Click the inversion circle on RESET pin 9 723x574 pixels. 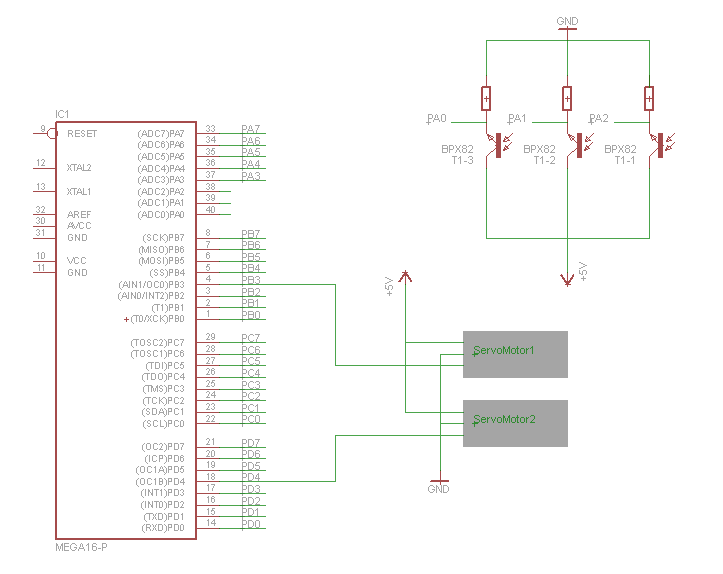coord(52,134)
